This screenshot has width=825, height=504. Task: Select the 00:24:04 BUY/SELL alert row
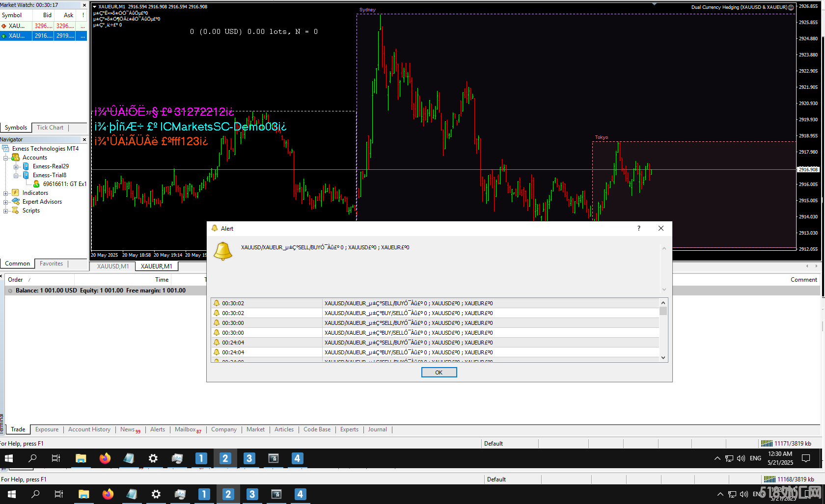pyautogui.click(x=435, y=352)
